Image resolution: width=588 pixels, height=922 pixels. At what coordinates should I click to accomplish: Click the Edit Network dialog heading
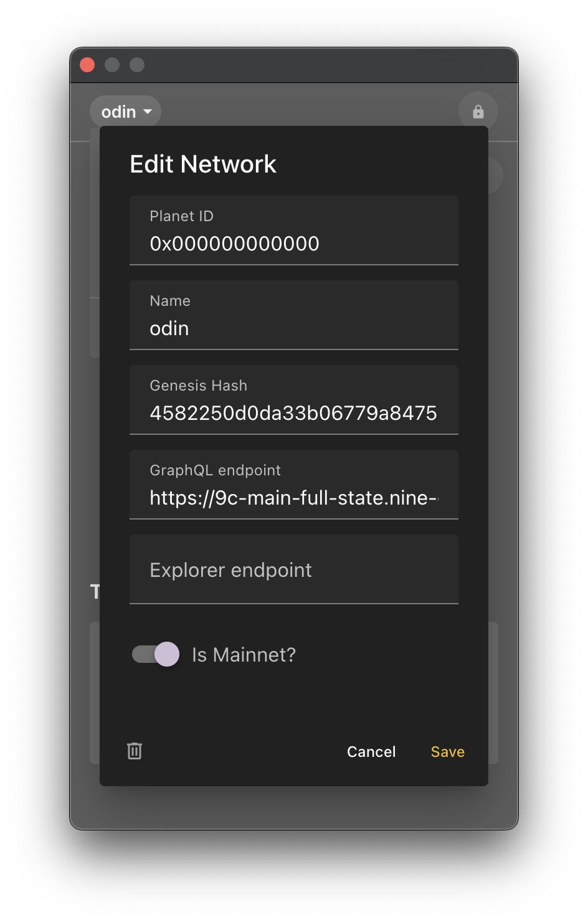203,164
